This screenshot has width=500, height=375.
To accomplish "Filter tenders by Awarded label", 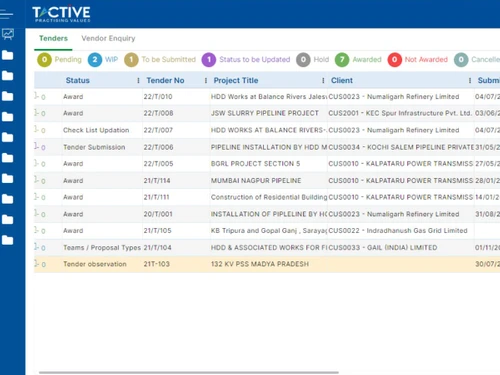I will pos(367,60).
